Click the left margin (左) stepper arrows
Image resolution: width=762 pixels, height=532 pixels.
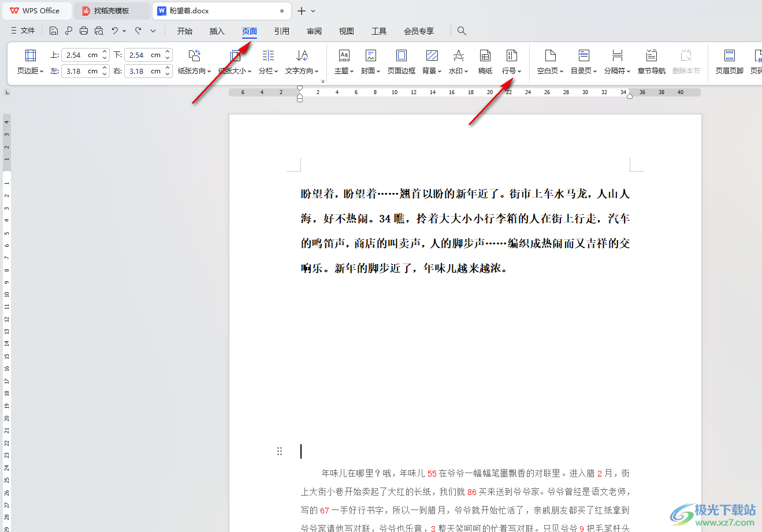(x=105, y=71)
